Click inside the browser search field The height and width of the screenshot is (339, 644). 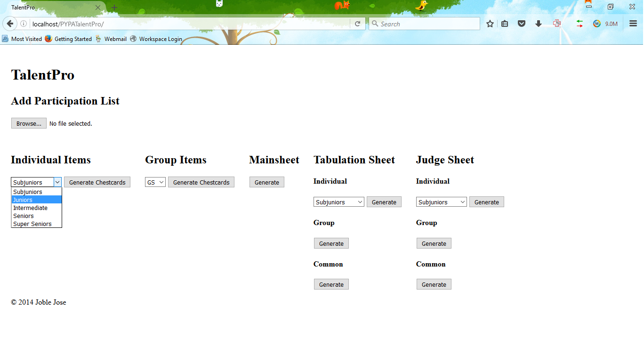pyautogui.click(x=424, y=24)
